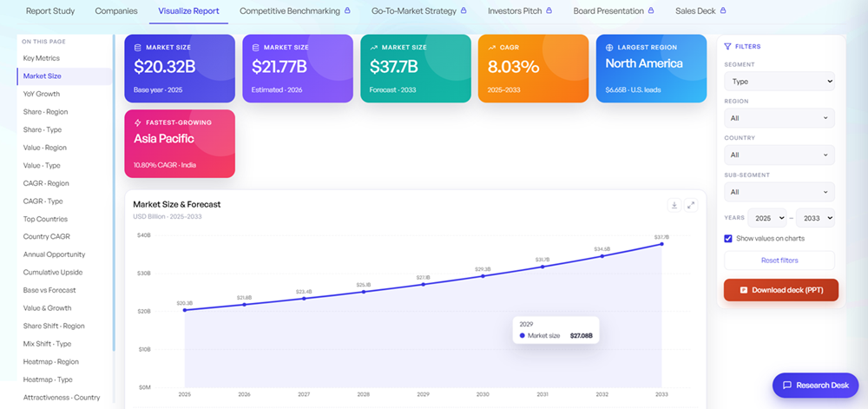The image size is (868, 409).
Task: Open the Investors Pitch tab
Action: tap(520, 11)
